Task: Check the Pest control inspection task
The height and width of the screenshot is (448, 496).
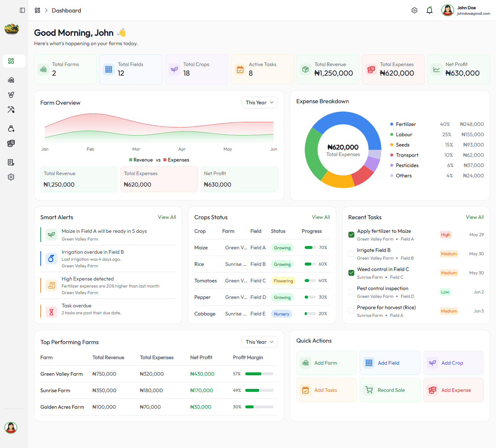Action: tap(351, 292)
